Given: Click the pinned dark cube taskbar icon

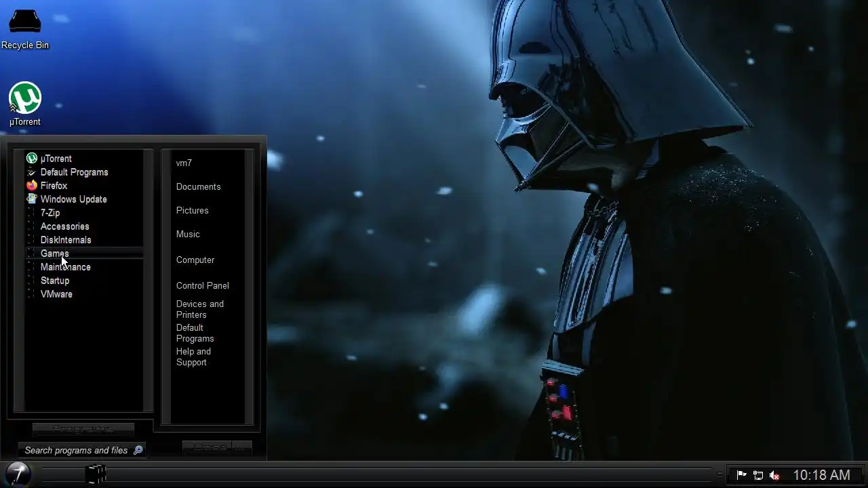Looking at the screenshot, I should click(x=96, y=474).
